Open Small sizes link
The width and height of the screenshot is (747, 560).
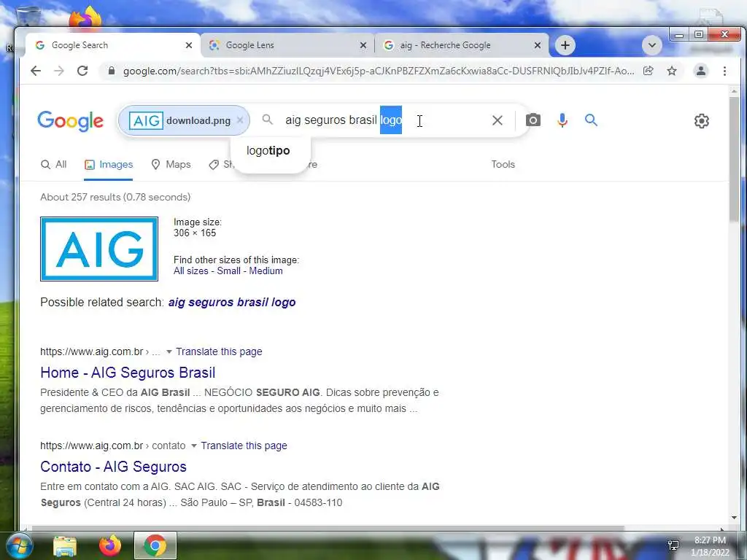(228, 271)
